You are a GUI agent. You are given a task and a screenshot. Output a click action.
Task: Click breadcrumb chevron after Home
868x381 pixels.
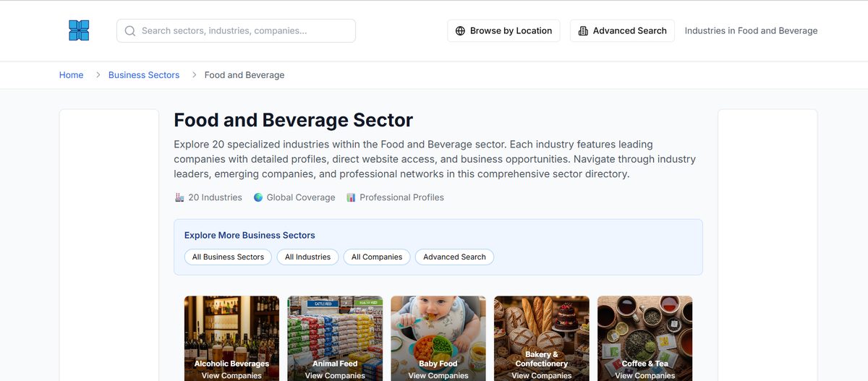98,75
